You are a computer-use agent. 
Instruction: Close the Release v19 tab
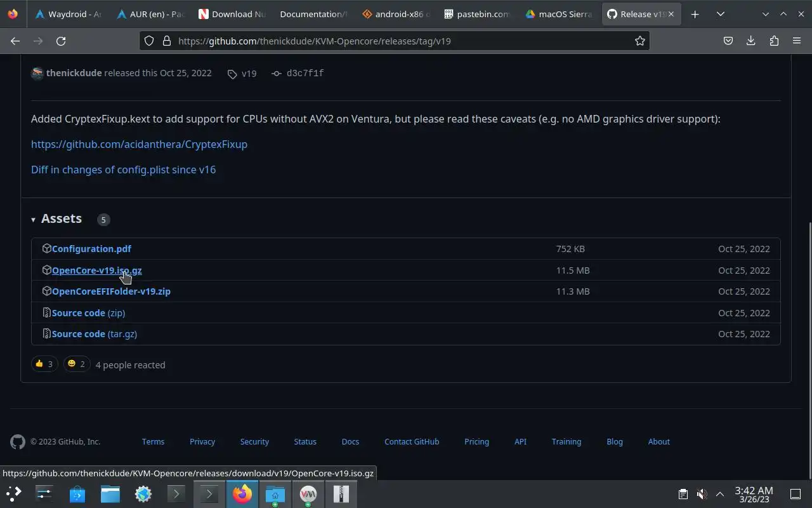[x=671, y=14]
